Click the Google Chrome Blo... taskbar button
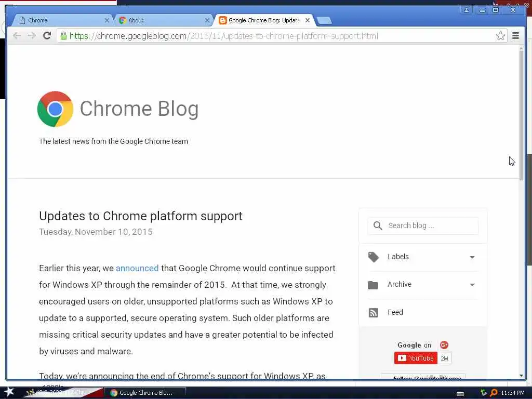 tap(146, 393)
